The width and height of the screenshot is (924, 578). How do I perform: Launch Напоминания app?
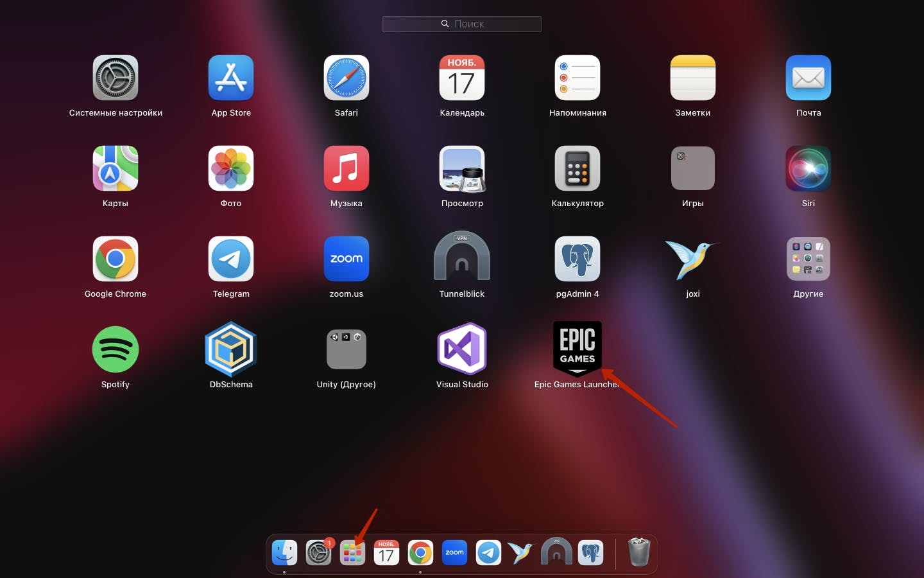coord(577,78)
